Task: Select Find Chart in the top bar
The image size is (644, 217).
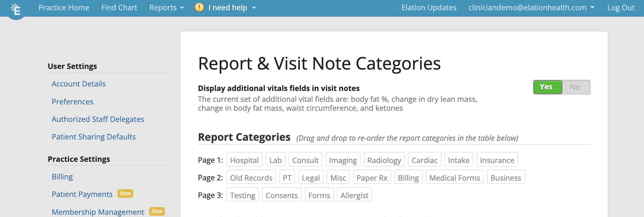Action: coord(119,7)
